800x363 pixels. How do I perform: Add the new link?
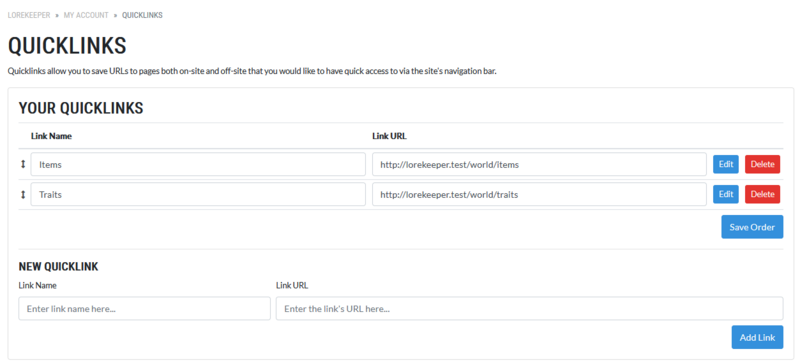pos(757,337)
